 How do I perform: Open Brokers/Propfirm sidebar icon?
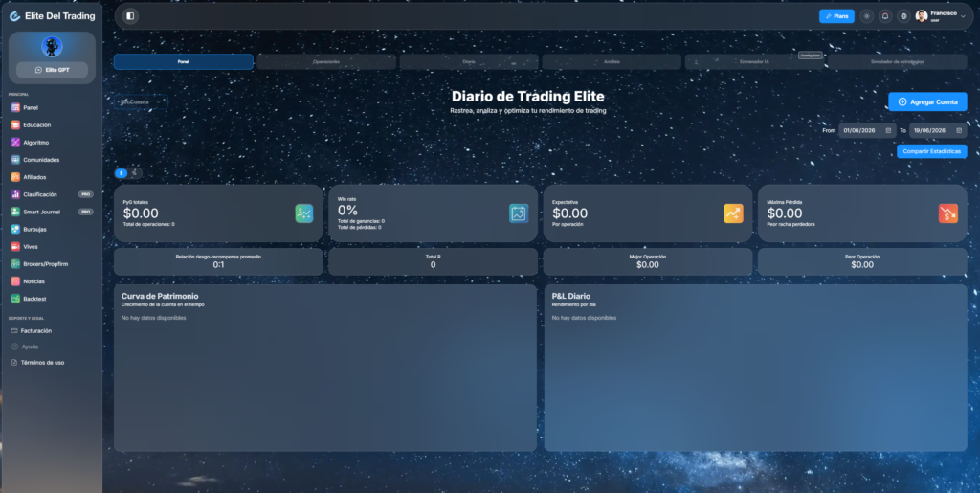(x=15, y=264)
